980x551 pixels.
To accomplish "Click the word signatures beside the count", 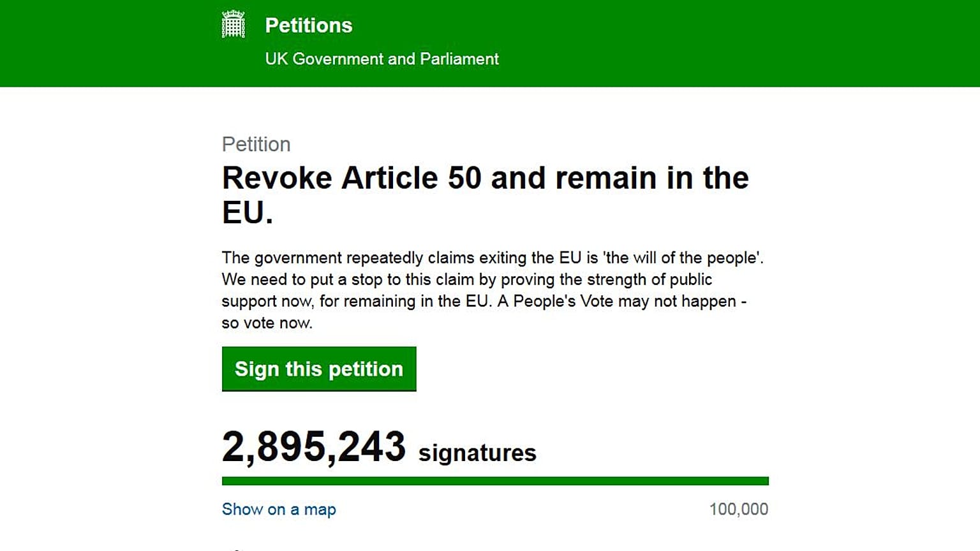I will coord(477,453).
